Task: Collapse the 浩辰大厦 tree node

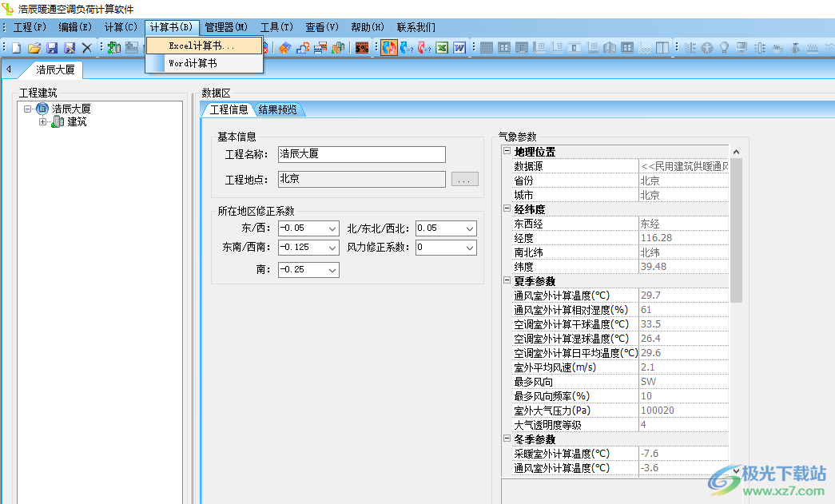Action: click(x=28, y=109)
